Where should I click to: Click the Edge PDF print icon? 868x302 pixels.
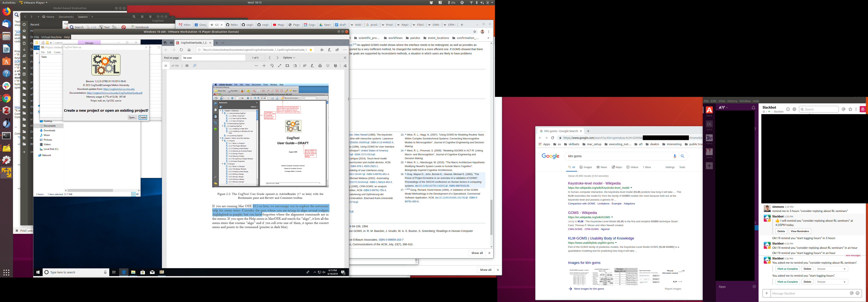(x=320, y=66)
